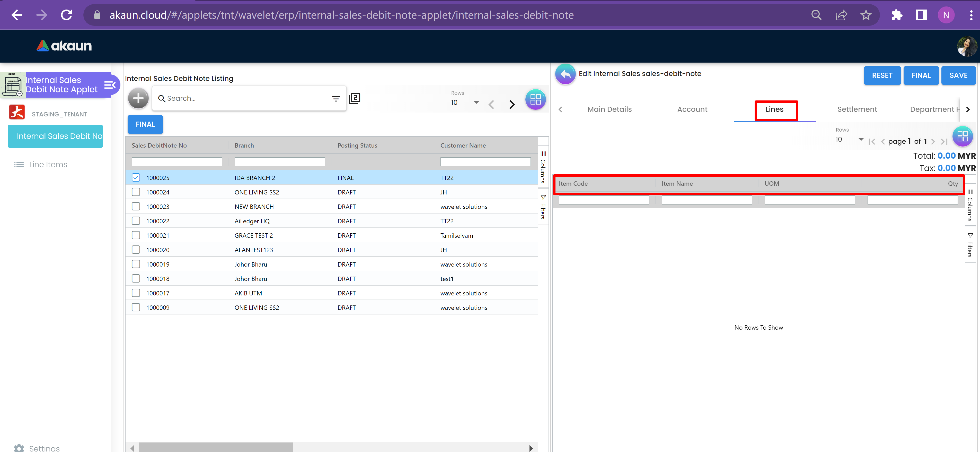
Task: Click grid view icon in Lines panel
Action: pyautogui.click(x=962, y=136)
